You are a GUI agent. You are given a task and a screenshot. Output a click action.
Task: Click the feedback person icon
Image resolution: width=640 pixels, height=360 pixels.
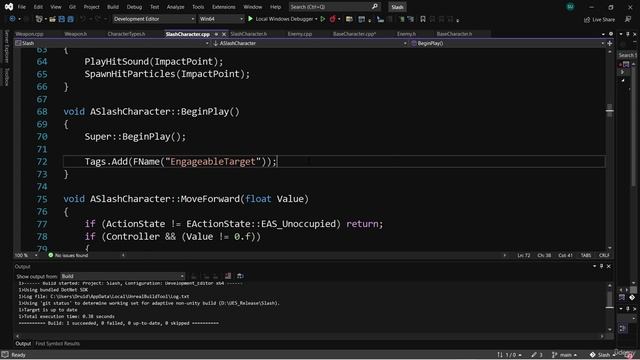coord(628,19)
